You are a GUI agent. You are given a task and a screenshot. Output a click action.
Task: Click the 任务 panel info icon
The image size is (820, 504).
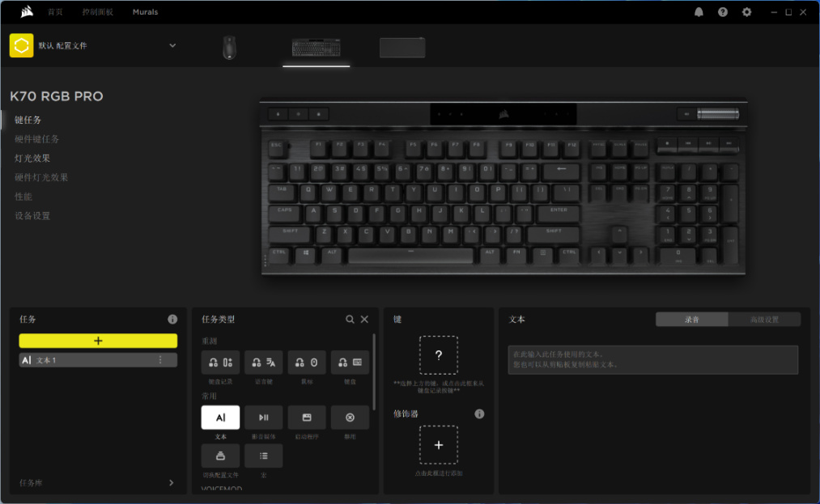[172, 319]
